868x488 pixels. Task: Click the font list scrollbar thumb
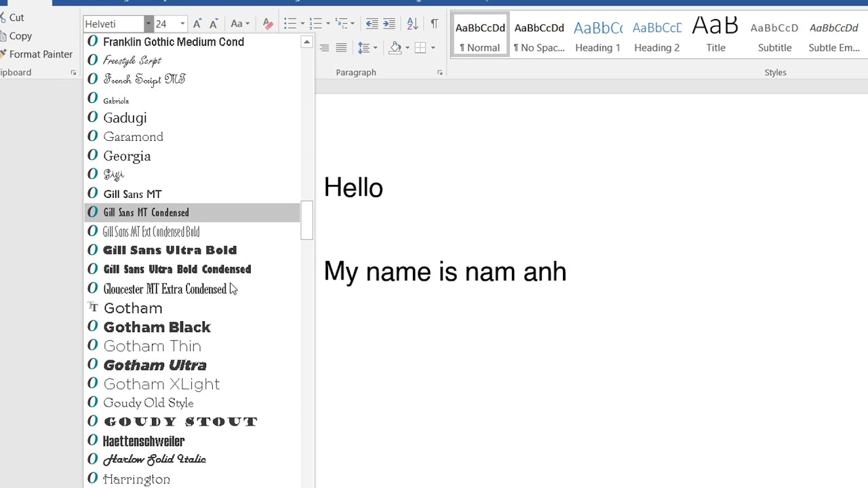pos(307,220)
